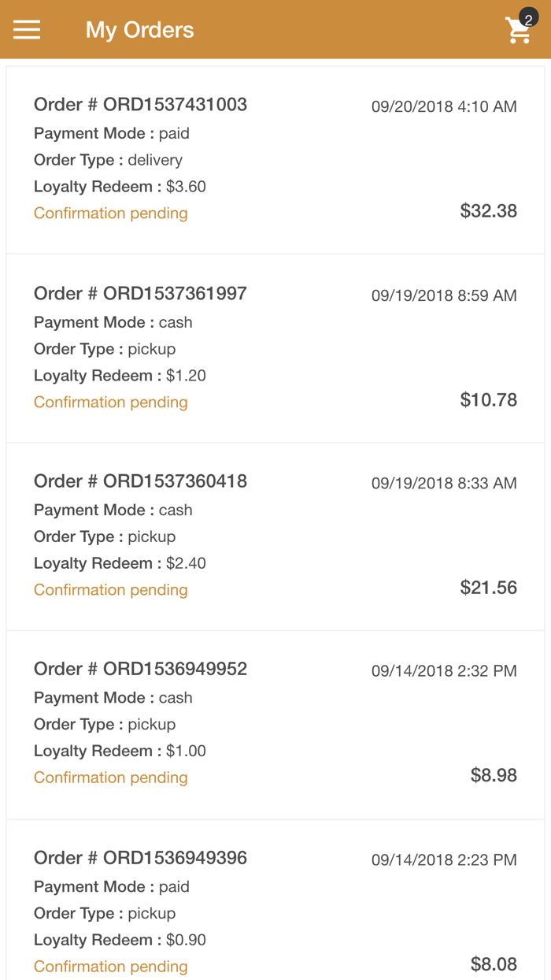
Task: Select order number ORD1537360418
Action: click(x=140, y=481)
